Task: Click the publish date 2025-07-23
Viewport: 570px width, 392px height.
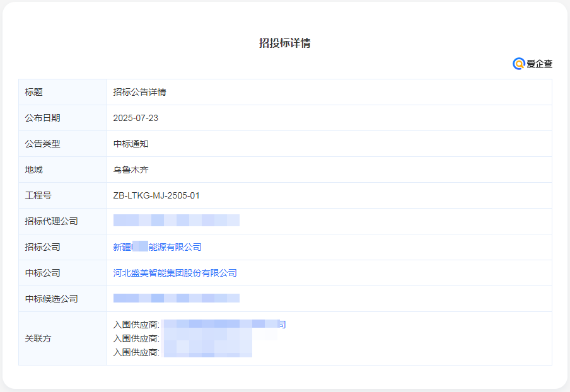Action: pos(136,118)
